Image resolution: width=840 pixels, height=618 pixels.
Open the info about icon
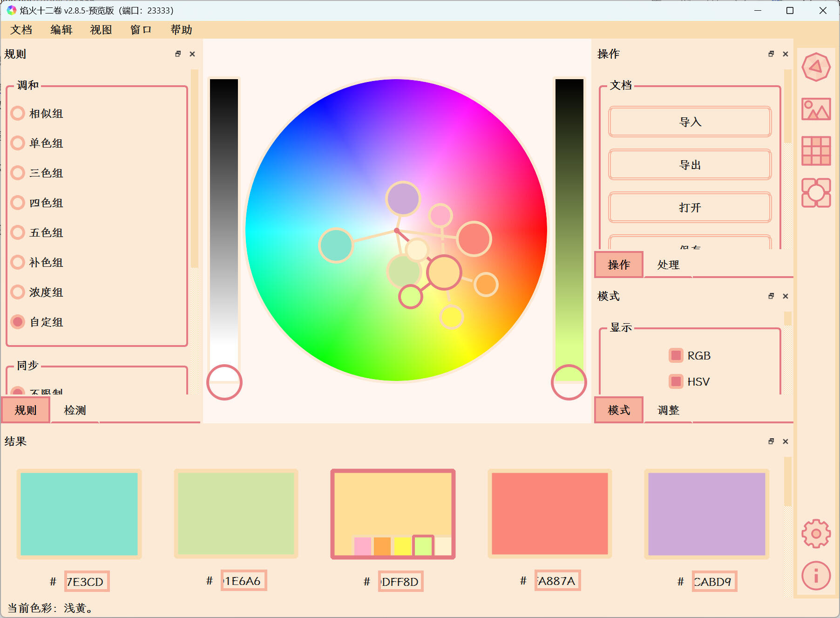click(x=816, y=576)
